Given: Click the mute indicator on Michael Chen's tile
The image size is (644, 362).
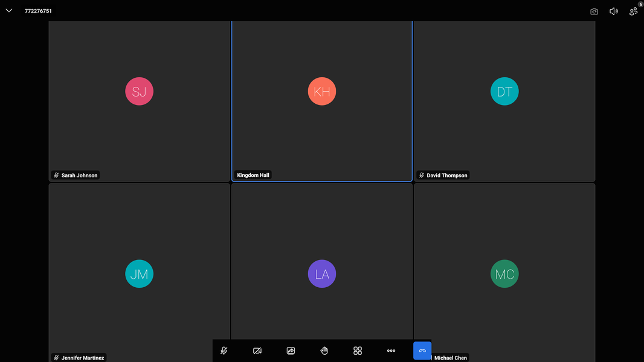Looking at the screenshot, I should pyautogui.click(x=434, y=357).
